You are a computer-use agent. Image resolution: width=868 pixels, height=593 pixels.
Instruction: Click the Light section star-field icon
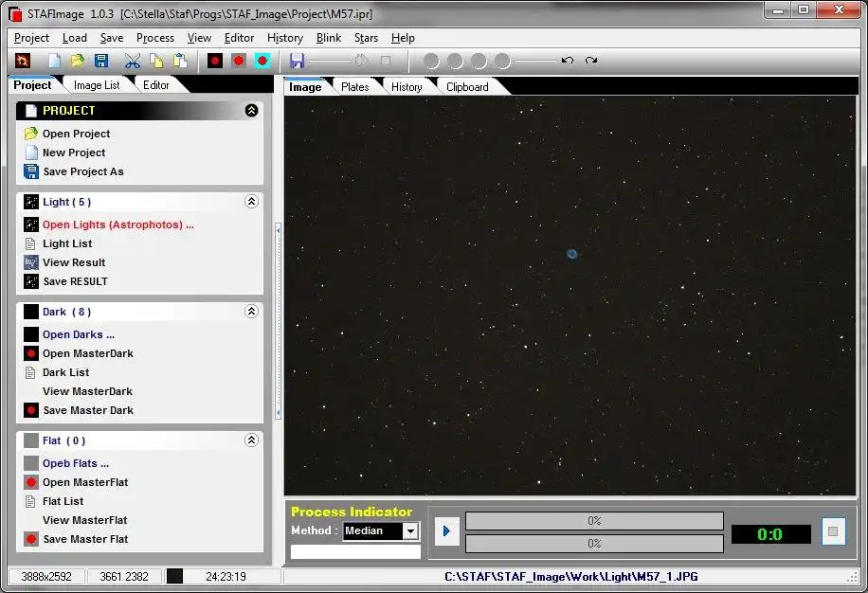pyautogui.click(x=31, y=202)
